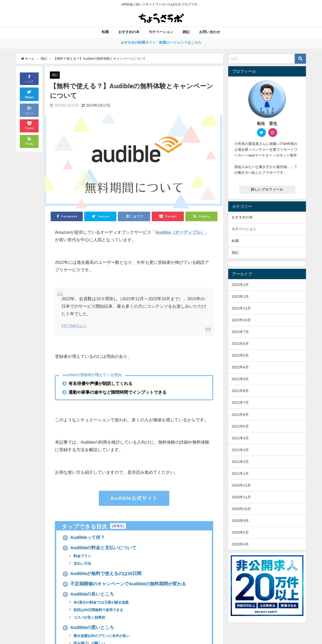Open the 2022年10月 archive
Screen dimensions: 322x644
click(267, 320)
